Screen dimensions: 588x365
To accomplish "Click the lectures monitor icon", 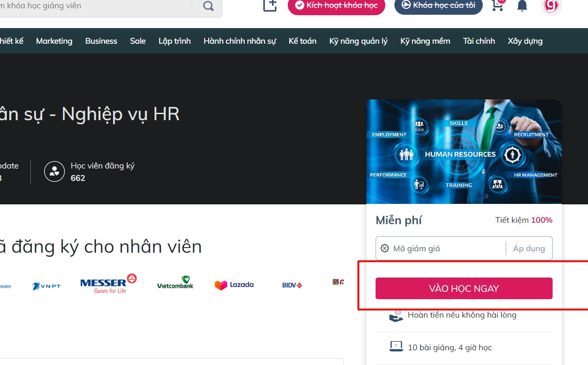I will click(x=396, y=346).
